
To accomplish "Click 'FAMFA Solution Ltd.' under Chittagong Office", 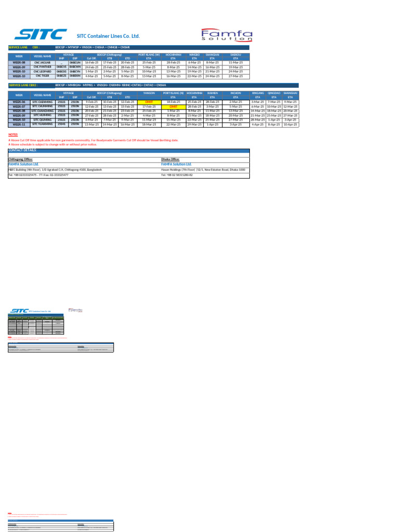I will (x=23, y=164).
